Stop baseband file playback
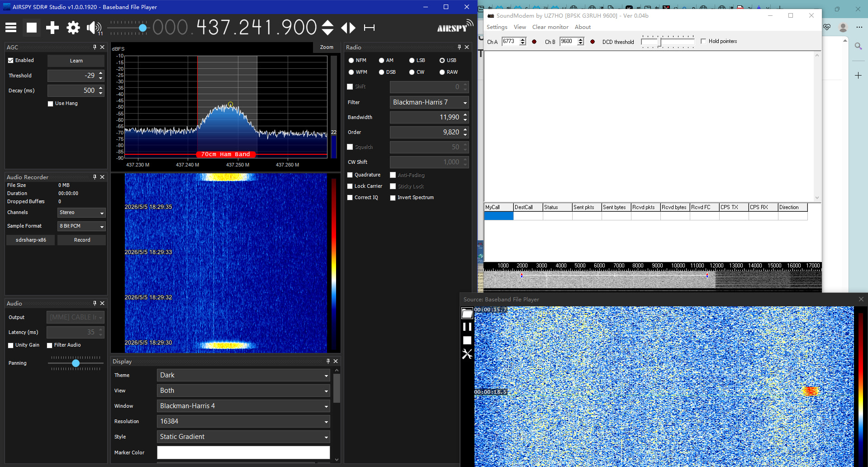This screenshot has width=868, height=467. pos(467,340)
